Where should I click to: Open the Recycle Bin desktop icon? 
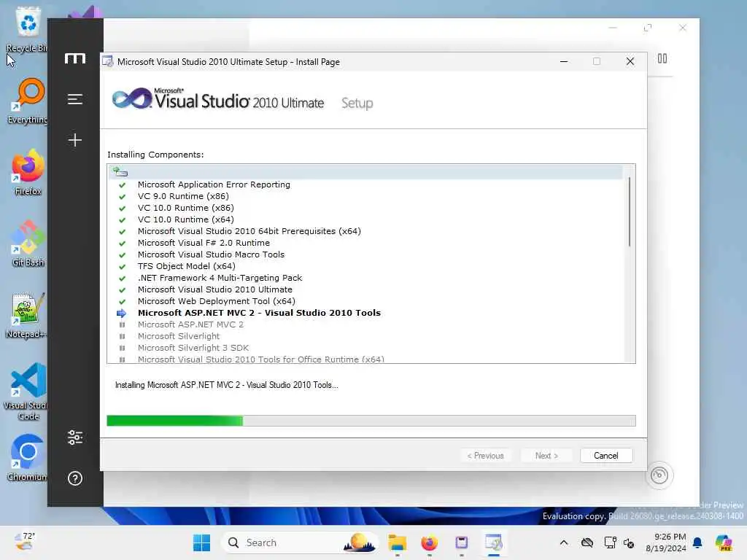27,30
